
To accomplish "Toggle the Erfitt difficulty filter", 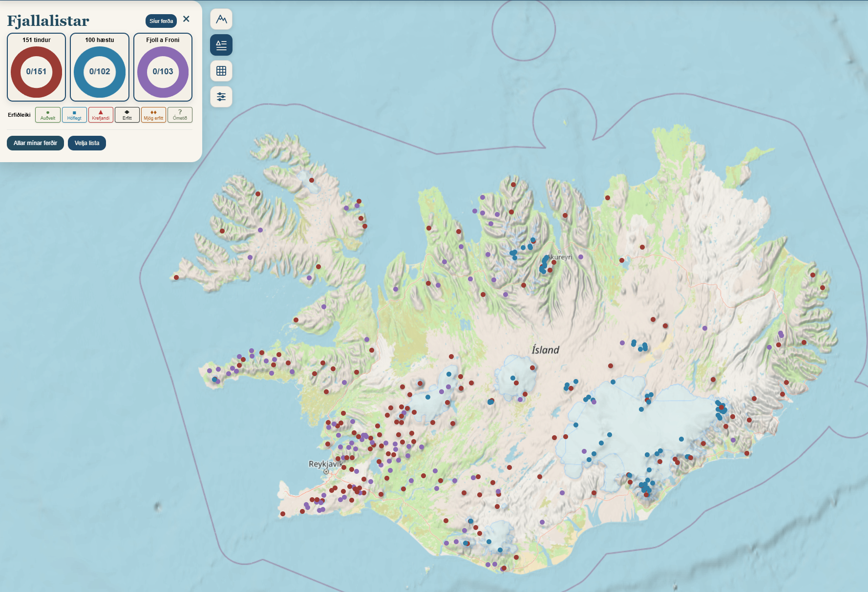I will click(x=127, y=115).
